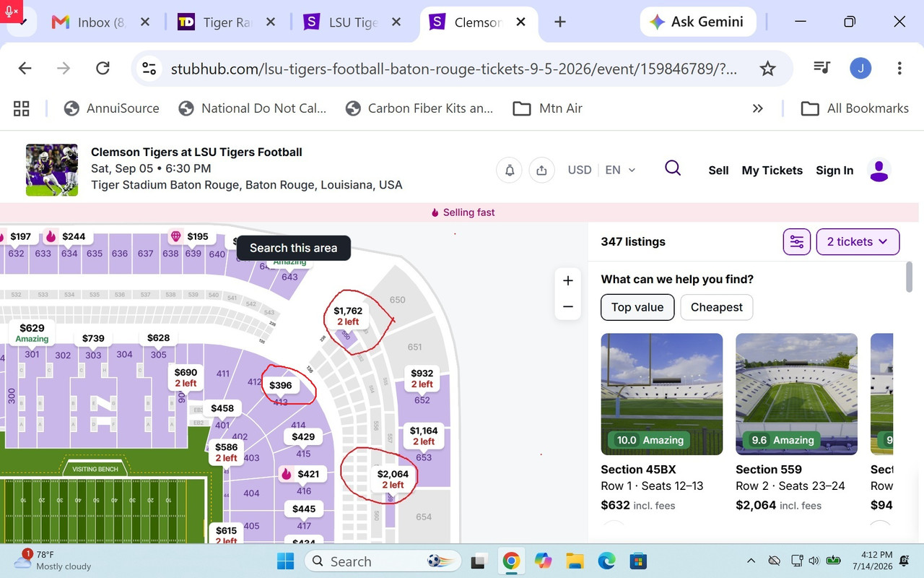Viewport: 924px width, 578px height.
Task: Open Task View on the taskbar
Action: click(478, 561)
